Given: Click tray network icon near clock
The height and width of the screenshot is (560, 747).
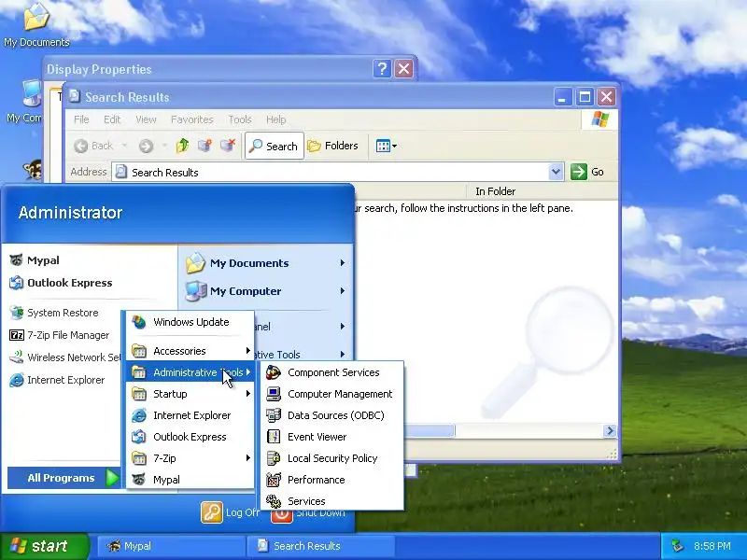Looking at the screenshot, I should point(677,546).
